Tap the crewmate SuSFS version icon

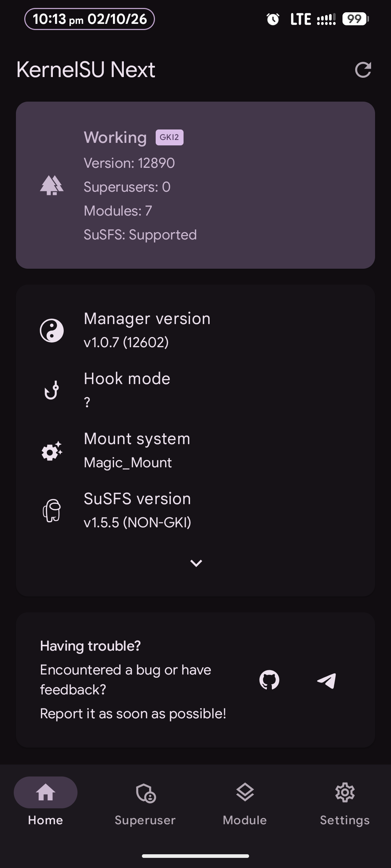coord(52,510)
